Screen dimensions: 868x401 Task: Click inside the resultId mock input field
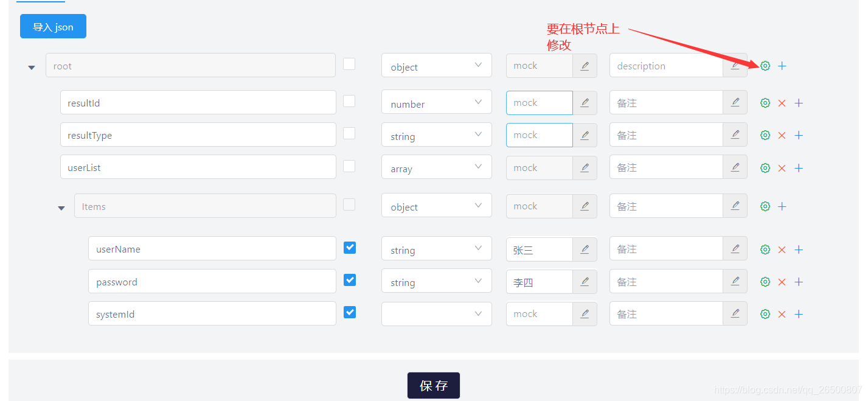click(x=539, y=102)
